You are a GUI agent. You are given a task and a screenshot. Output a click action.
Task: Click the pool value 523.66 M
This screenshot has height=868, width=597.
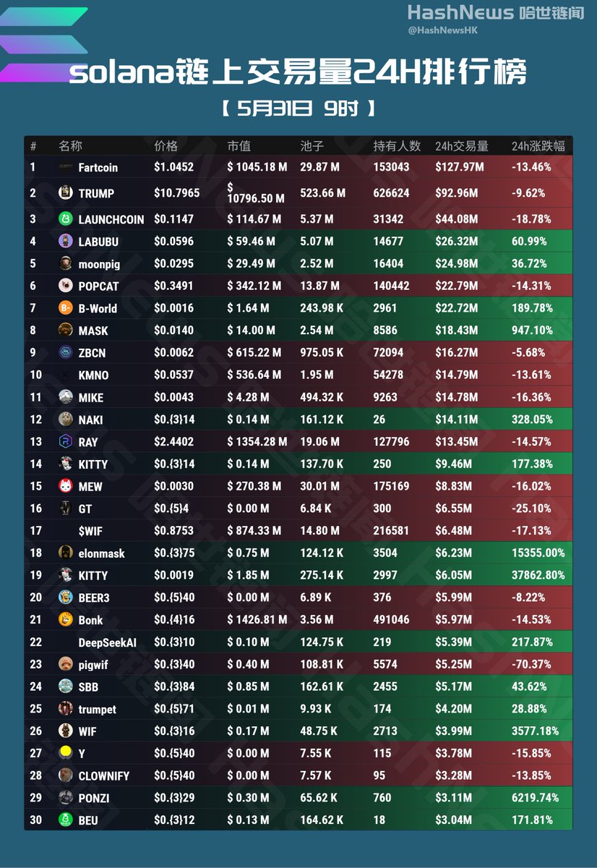pyautogui.click(x=322, y=193)
